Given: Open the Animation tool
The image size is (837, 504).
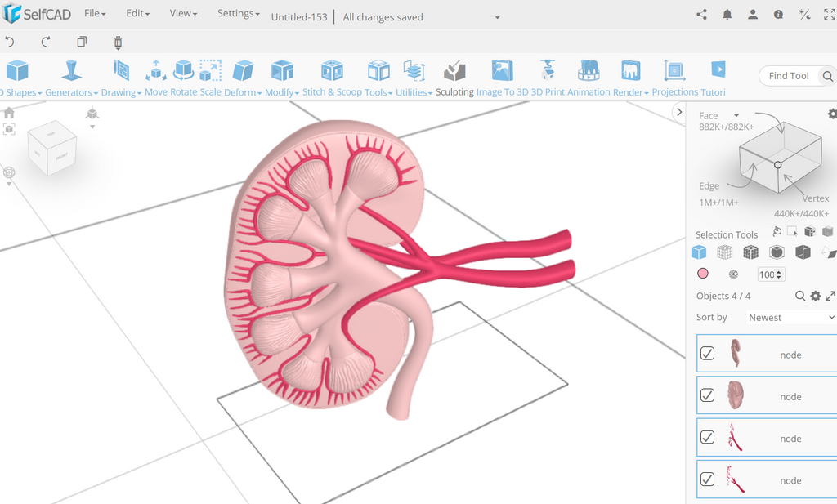Looking at the screenshot, I should (x=587, y=78).
